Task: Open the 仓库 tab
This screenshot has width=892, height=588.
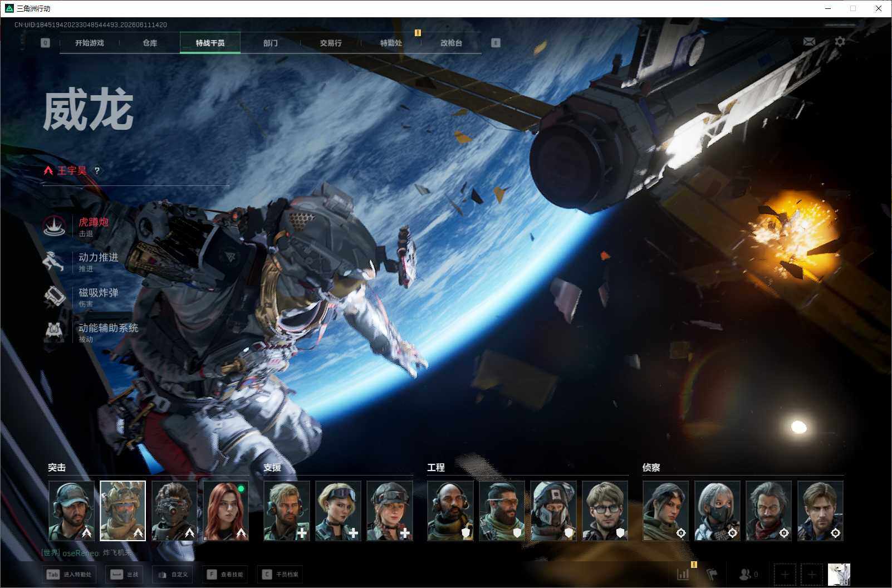Action: pyautogui.click(x=150, y=43)
